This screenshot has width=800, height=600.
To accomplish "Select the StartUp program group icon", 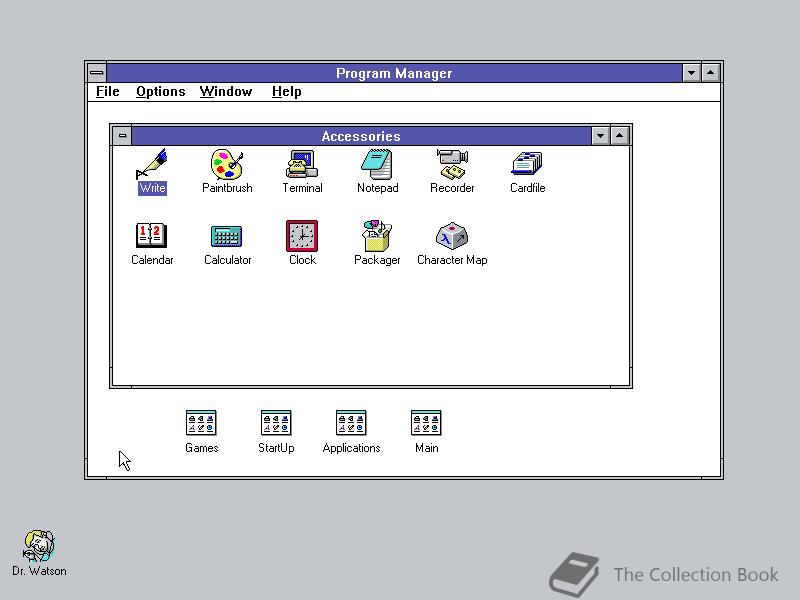I will click(276, 423).
